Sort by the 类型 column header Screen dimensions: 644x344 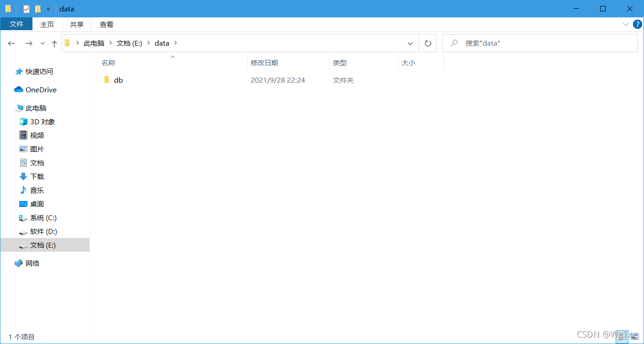[x=340, y=63]
